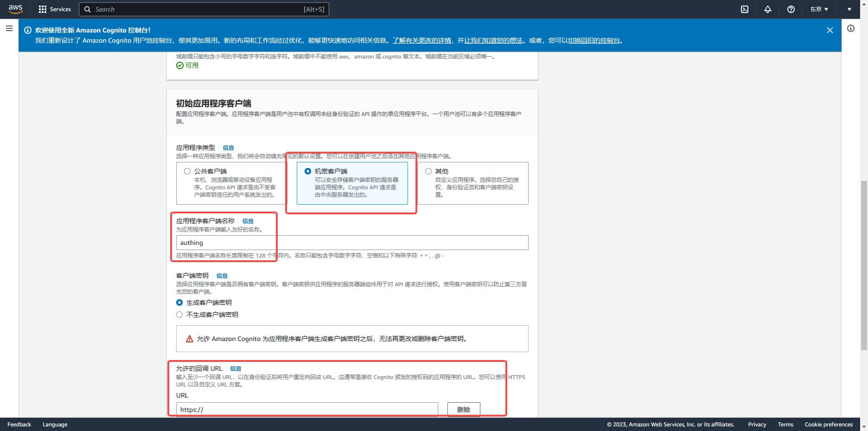Click the callback URL input field
The width and height of the screenshot is (868, 431).
pos(306,409)
